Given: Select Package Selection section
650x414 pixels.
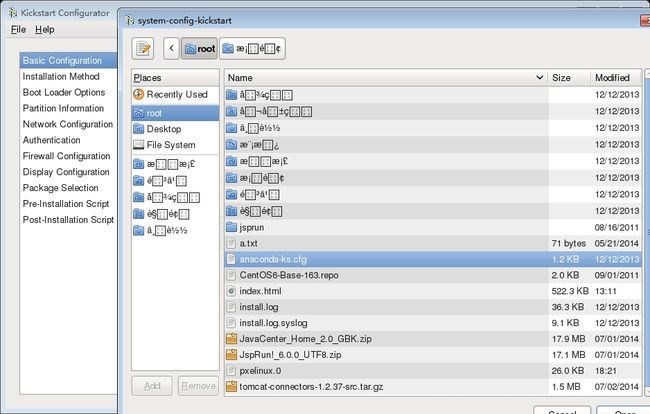Looking at the screenshot, I should (x=69, y=188).
